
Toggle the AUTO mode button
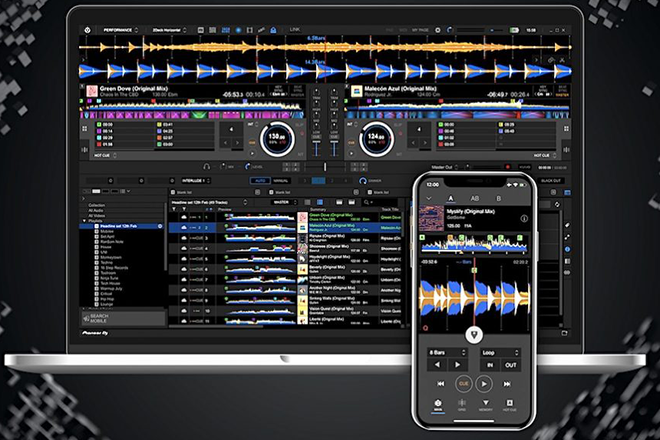pos(259,181)
